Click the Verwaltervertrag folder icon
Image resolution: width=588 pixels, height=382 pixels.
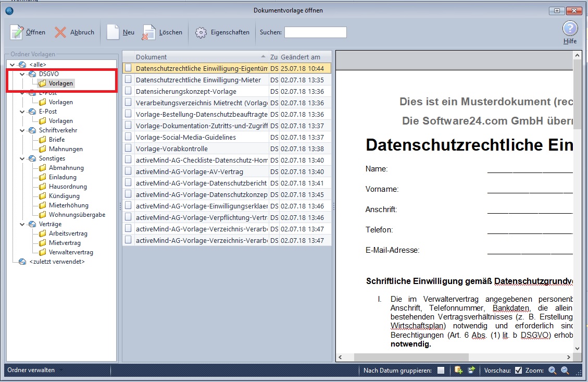coord(43,252)
